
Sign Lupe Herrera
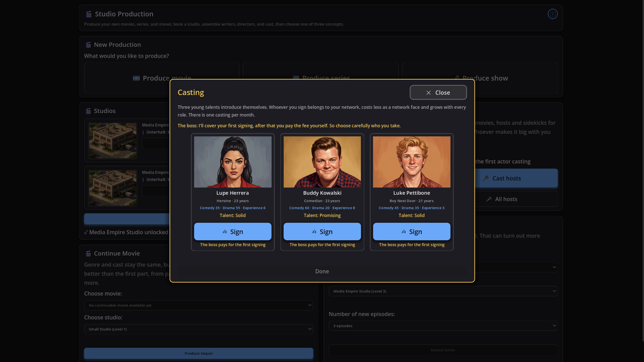click(232, 232)
